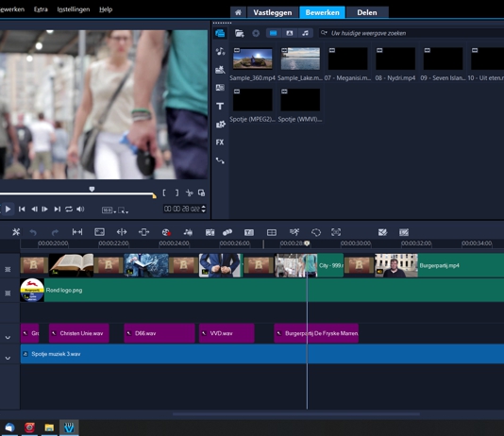Screen dimensions: 504x436
Task: Go to the Home tab
Action: (x=238, y=12)
